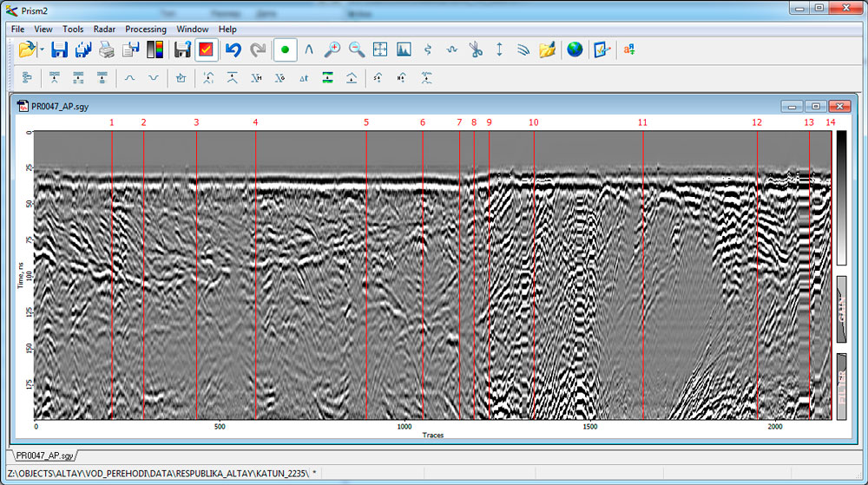Click the globe icon in toolbar
Image resolution: width=868 pixels, height=485 pixels.
pyautogui.click(x=575, y=50)
